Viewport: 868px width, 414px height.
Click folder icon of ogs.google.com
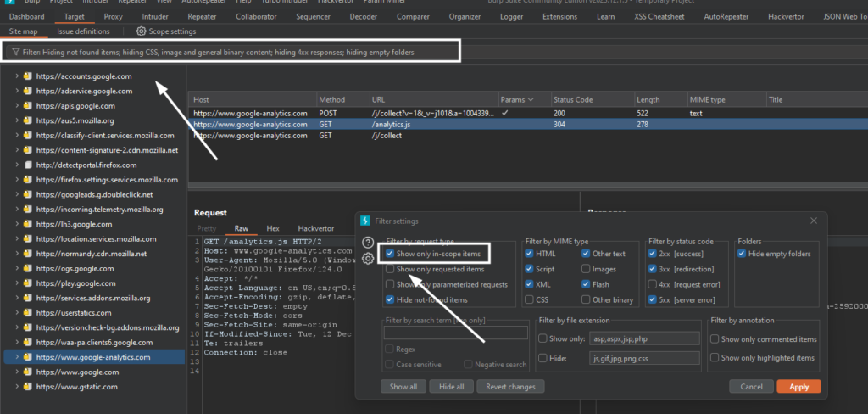click(x=27, y=269)
